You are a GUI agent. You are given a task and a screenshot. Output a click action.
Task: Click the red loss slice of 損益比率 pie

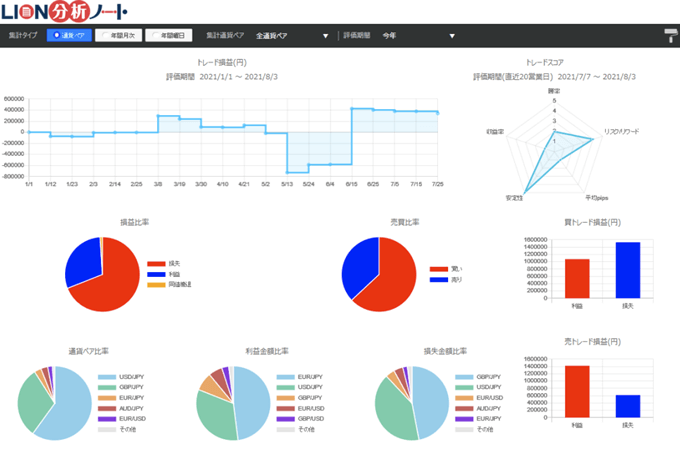116,282
